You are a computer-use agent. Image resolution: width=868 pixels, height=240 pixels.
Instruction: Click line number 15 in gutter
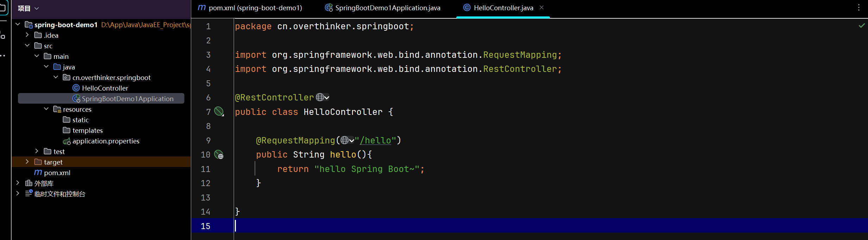206,226
